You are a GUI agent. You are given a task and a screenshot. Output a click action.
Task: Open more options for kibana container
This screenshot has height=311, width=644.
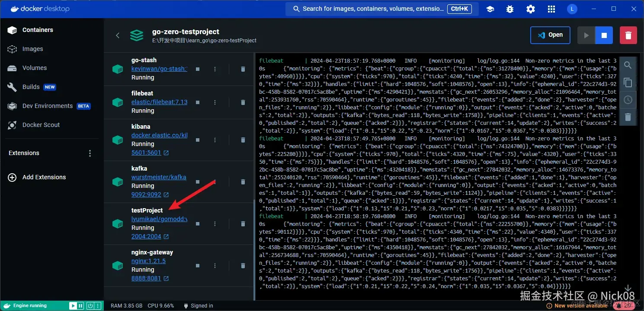(215, 140)
